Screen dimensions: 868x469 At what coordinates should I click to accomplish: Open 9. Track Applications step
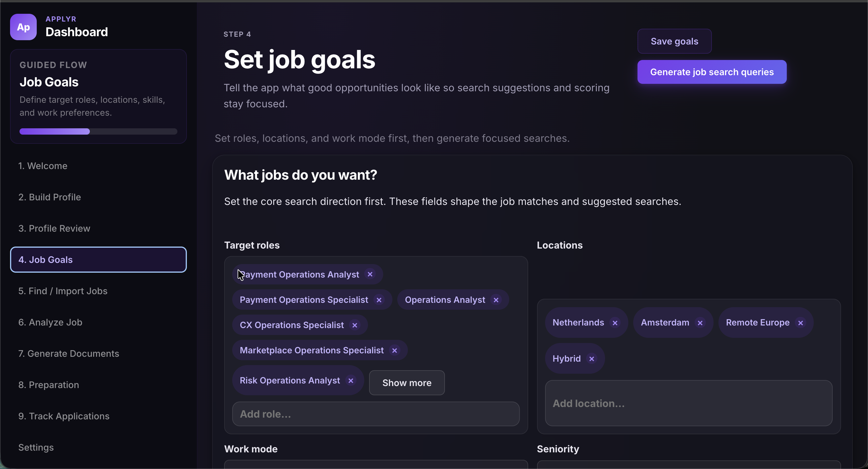point(98,416)
